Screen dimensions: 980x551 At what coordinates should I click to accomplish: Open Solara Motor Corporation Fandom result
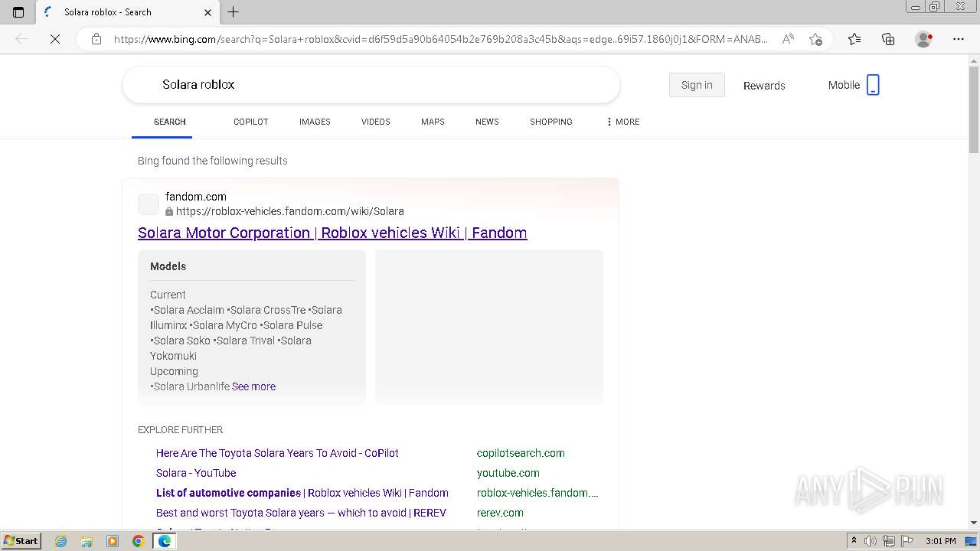tap(332, 233)
